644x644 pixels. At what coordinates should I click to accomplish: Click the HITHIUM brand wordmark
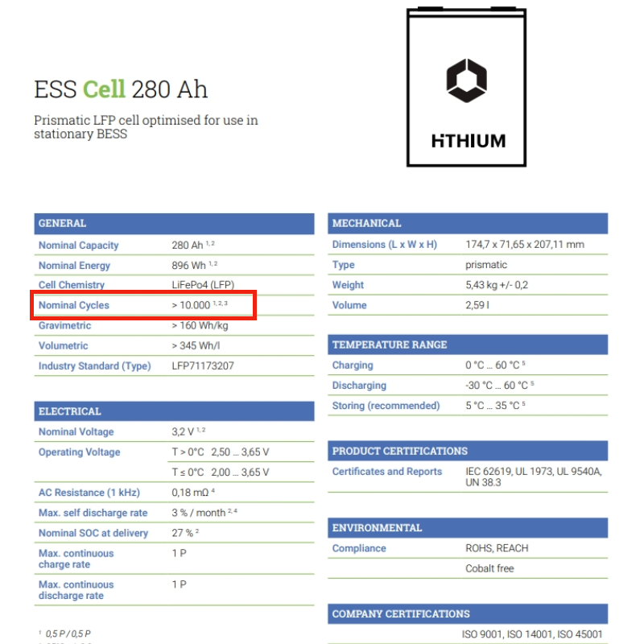point(469,141)
